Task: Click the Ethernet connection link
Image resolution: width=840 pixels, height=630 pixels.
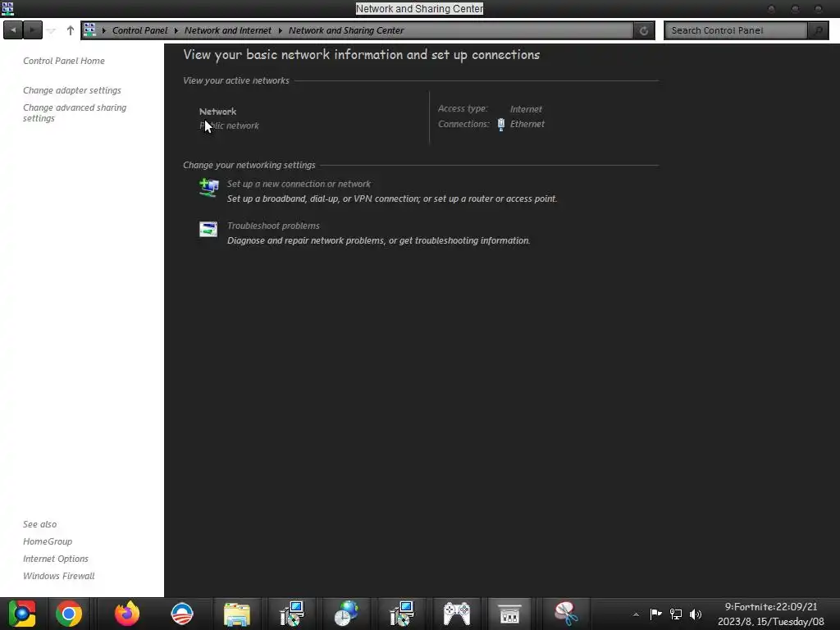Action: (527, 125)
